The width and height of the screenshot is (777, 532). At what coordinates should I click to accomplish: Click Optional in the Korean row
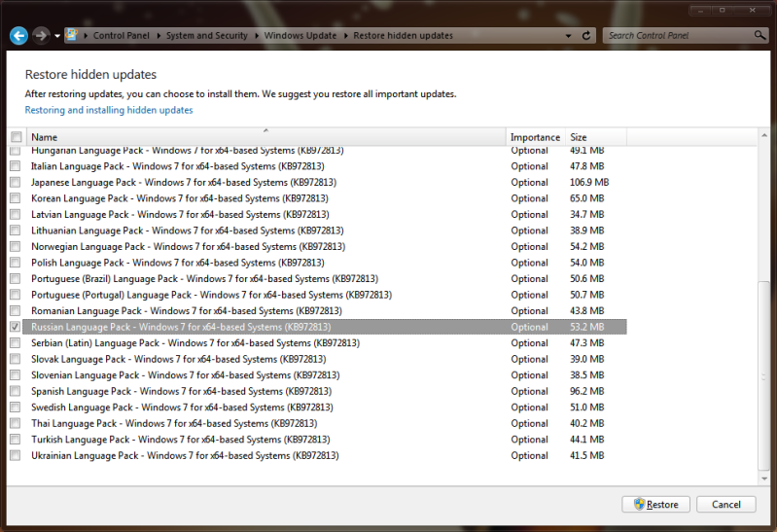tap(530, 198)
